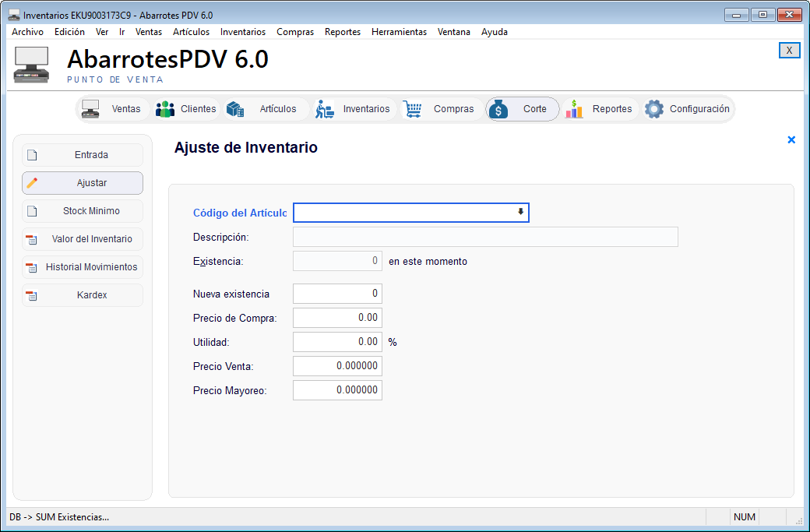Screen dimensions: 810x532
Task: Open the Ventas menu in menu bar
Action: click(x=149, y=32)
